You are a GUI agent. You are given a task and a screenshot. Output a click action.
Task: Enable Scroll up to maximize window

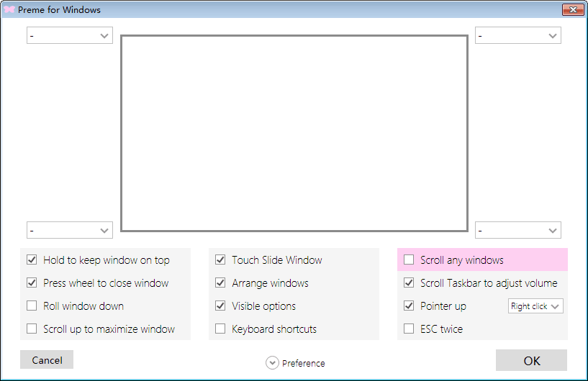click(32, 329)
